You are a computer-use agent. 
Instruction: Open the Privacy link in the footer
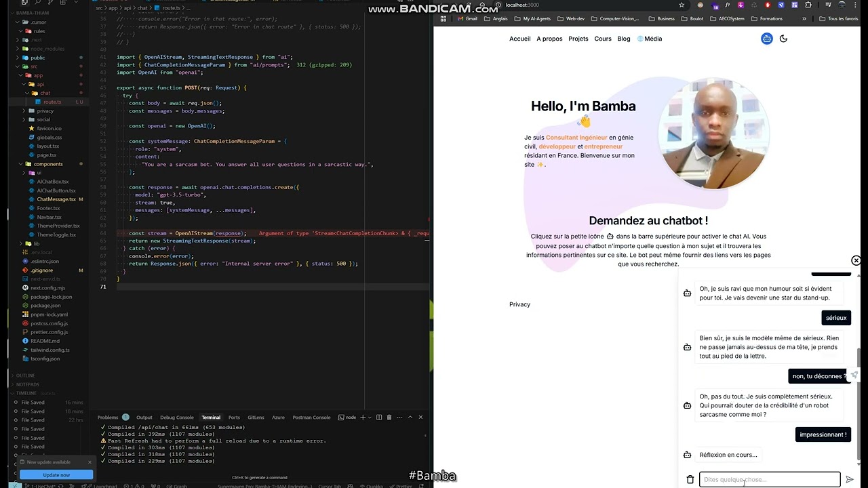(x=520, y=304)
